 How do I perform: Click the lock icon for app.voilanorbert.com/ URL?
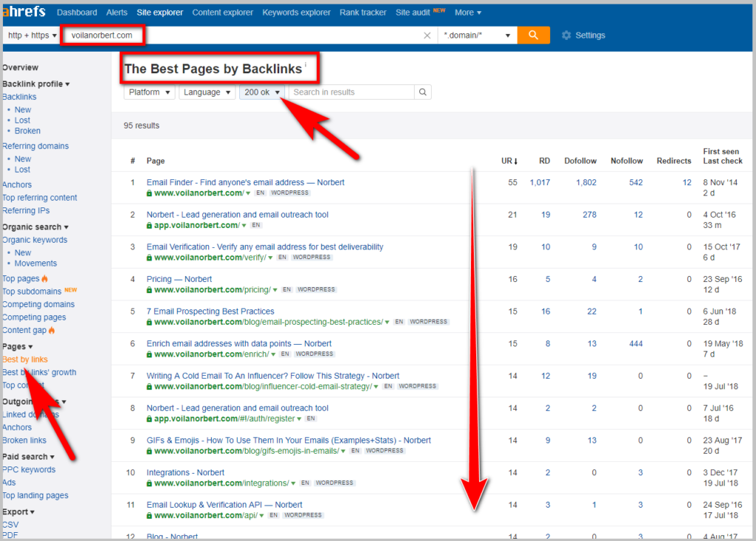(149, 225)
